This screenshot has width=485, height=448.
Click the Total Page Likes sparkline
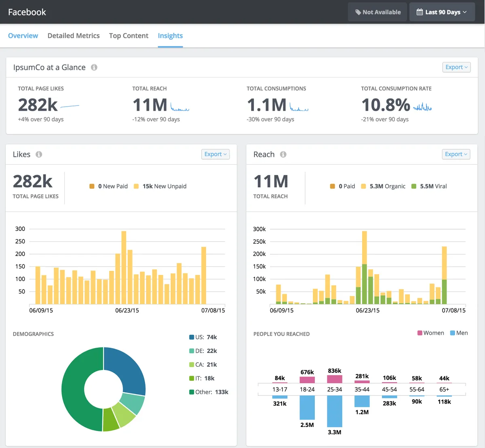coord(70,107)
